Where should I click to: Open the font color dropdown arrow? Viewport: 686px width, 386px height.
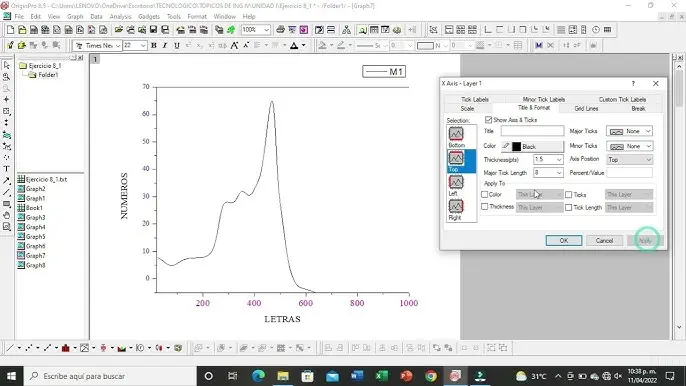[304, 46]
